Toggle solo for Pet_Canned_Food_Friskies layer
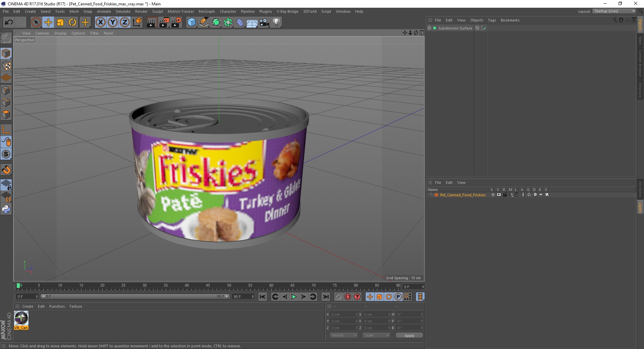This screenshot has width=644, height=349. click(x=493, y=195)
